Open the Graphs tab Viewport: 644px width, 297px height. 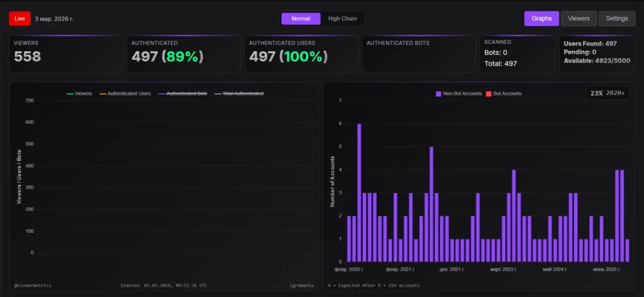click(541, 19)
